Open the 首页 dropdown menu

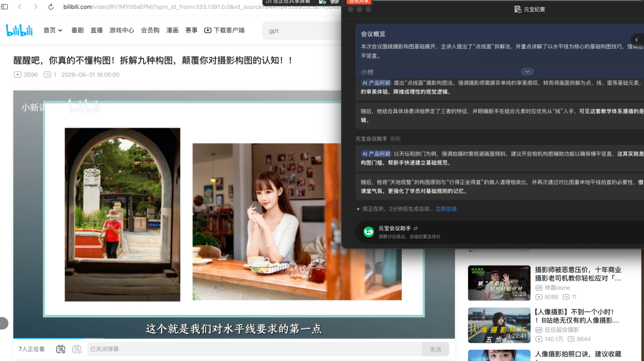(x=52, y=30)
